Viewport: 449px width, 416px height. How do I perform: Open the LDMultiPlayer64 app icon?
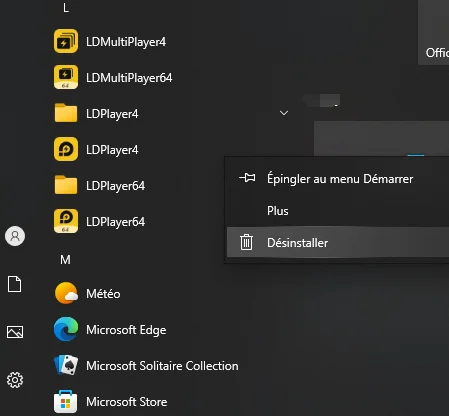[x=66, y=77]
